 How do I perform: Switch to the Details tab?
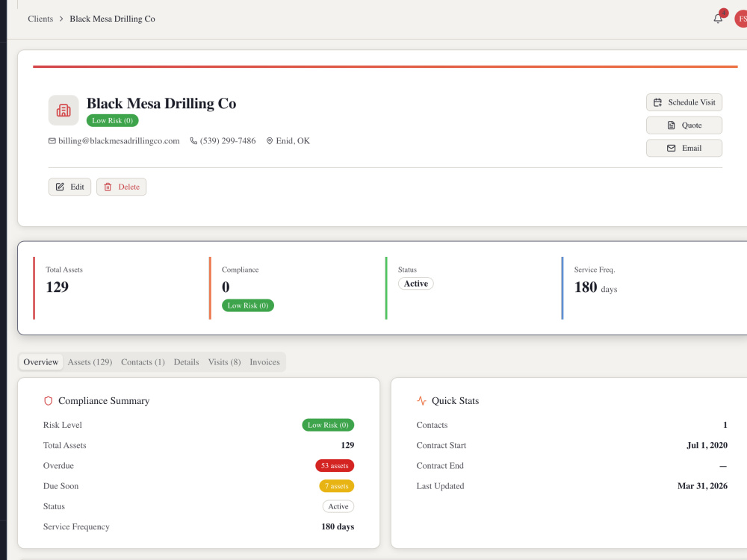point(186,362)
